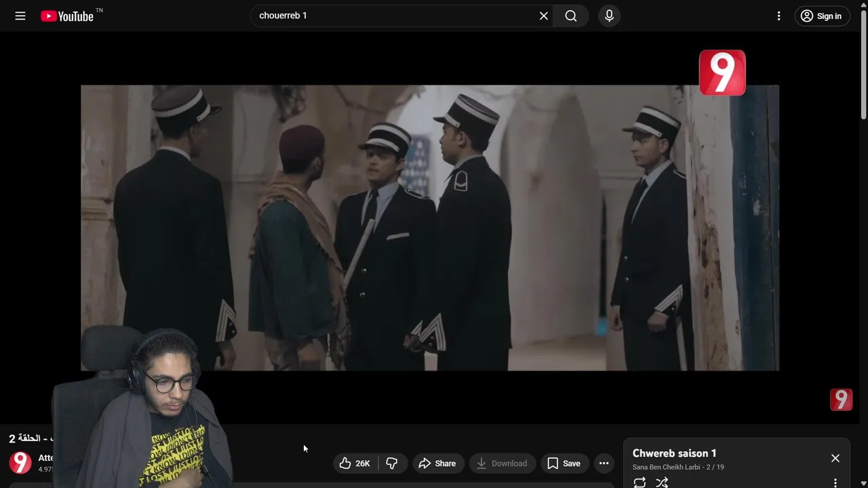
Task: Open settings three-dot menu in header
Action: [778, 16]
